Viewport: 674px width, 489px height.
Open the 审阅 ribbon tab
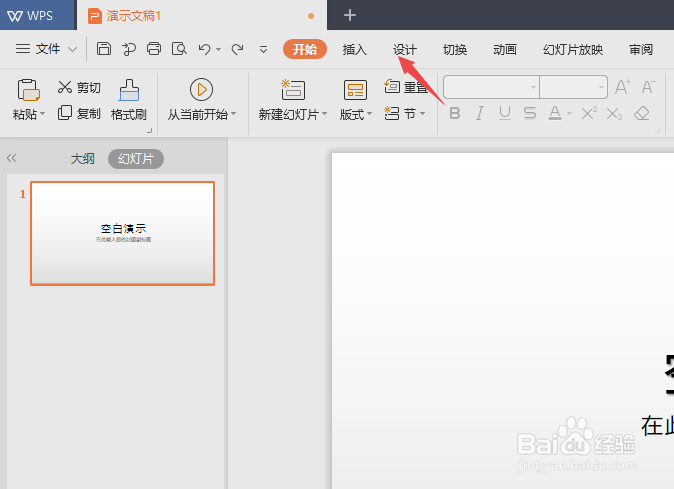point(641,49)
